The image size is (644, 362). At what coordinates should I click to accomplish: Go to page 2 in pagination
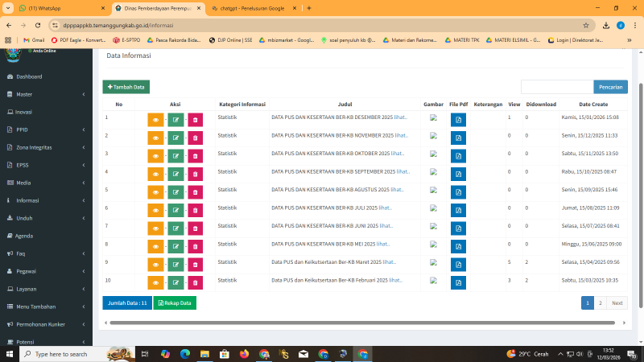[x=601, y=302]
